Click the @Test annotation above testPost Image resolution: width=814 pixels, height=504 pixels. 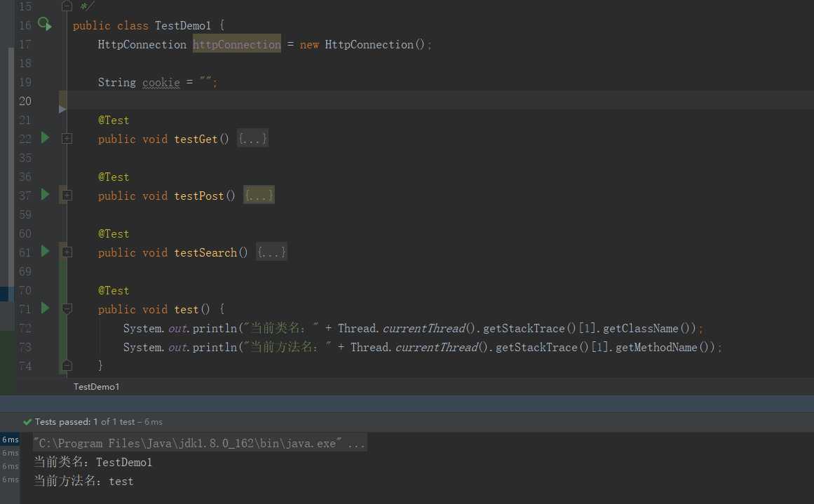pyautogui.click(x=114, y=177)
